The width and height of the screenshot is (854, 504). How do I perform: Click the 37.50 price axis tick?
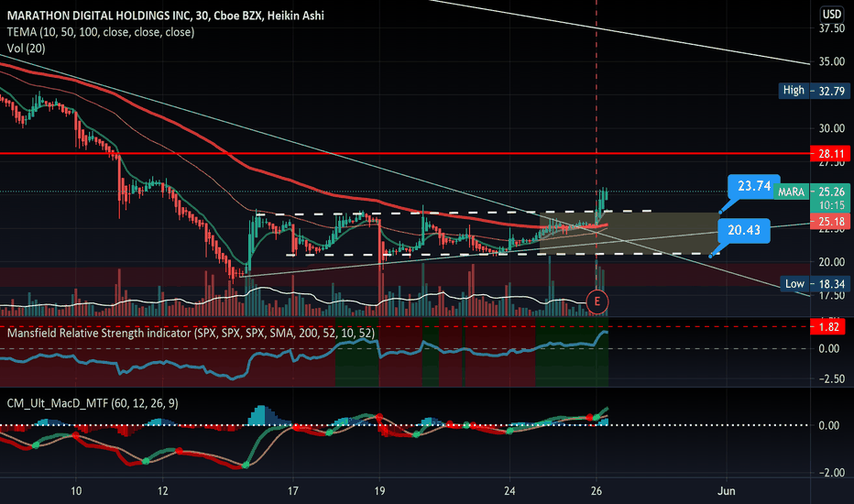click(x=832, y=28)
